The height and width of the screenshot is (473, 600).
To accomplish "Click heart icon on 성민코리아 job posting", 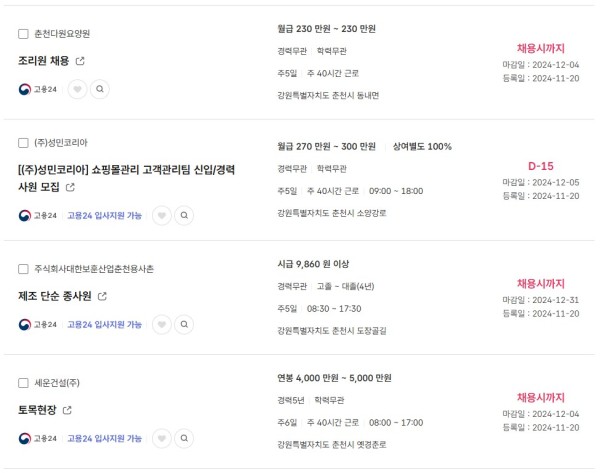I will (162, 215).
